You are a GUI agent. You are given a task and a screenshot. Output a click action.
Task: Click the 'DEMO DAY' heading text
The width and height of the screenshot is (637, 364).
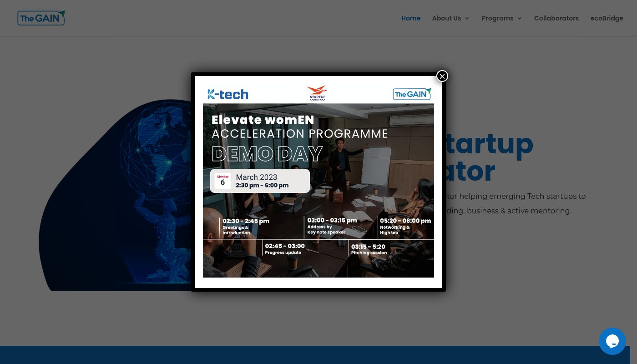(268, 154)
